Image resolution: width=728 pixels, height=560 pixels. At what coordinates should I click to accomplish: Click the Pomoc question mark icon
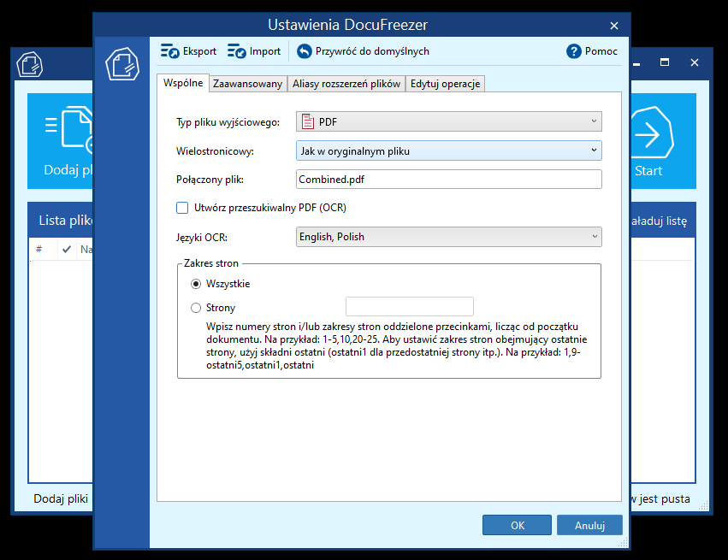pyautogui.click(x=574, y=51)
